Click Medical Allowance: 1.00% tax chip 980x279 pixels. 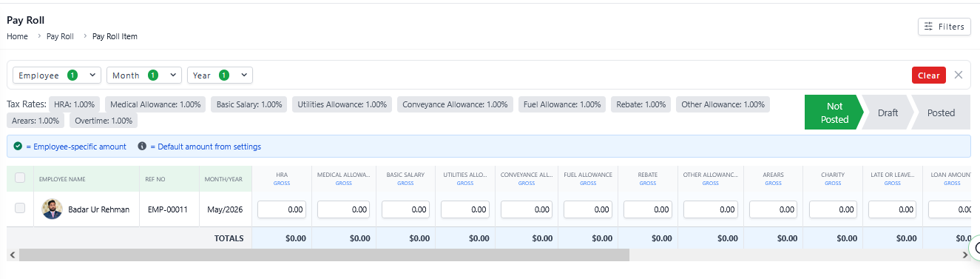[x=155, y=104]
